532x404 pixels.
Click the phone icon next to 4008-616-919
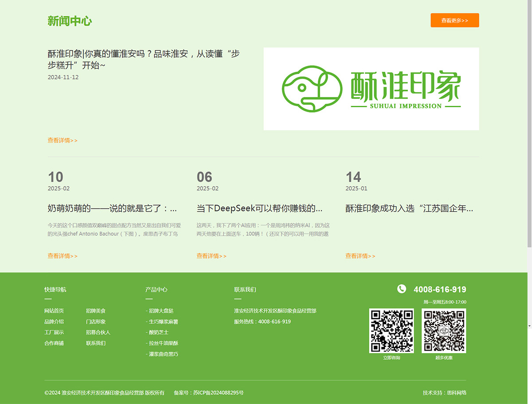[402, 289]
